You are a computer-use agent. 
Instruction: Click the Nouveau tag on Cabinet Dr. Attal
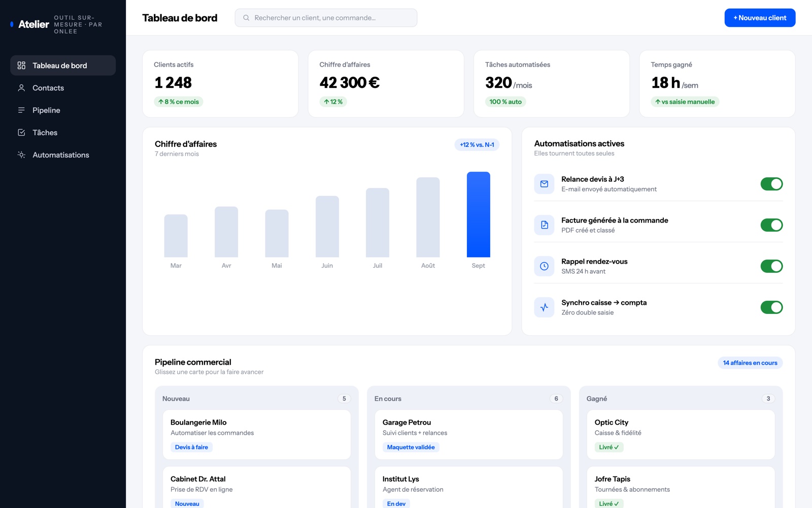(x=187, y=503)
